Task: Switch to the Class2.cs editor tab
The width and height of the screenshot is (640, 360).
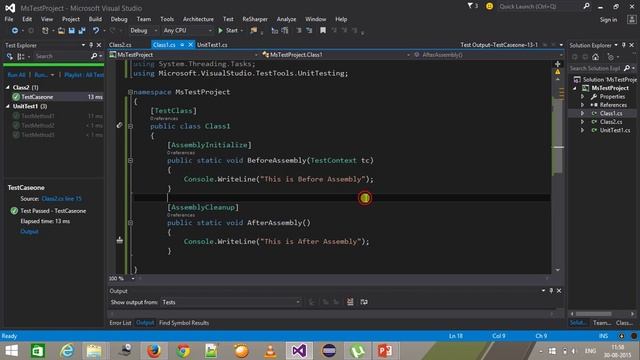Action: [x=120, y=45]
